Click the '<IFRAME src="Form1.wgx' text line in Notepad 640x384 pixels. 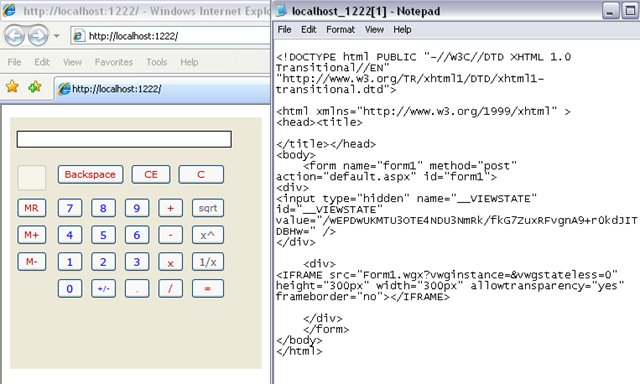point(447,275)
